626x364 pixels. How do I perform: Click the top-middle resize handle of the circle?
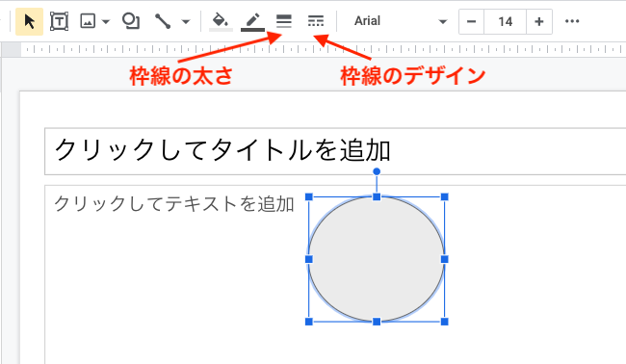[x=377, y=196]
